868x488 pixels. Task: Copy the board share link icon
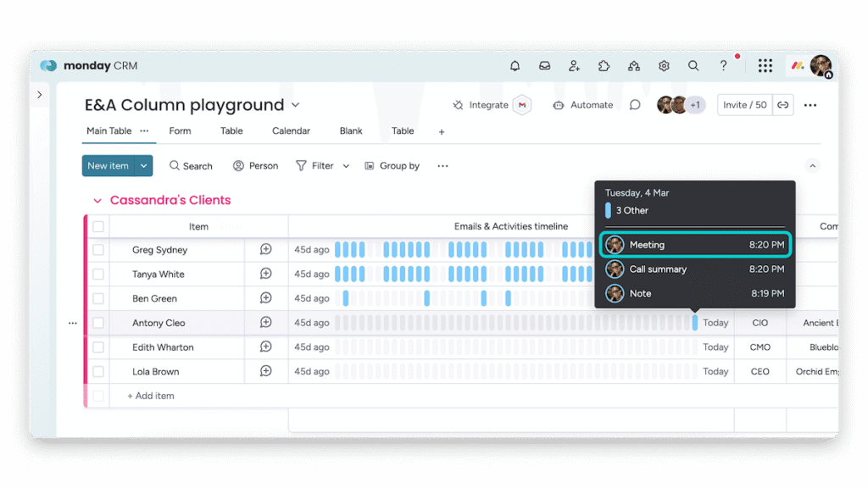tap(782, 105)
